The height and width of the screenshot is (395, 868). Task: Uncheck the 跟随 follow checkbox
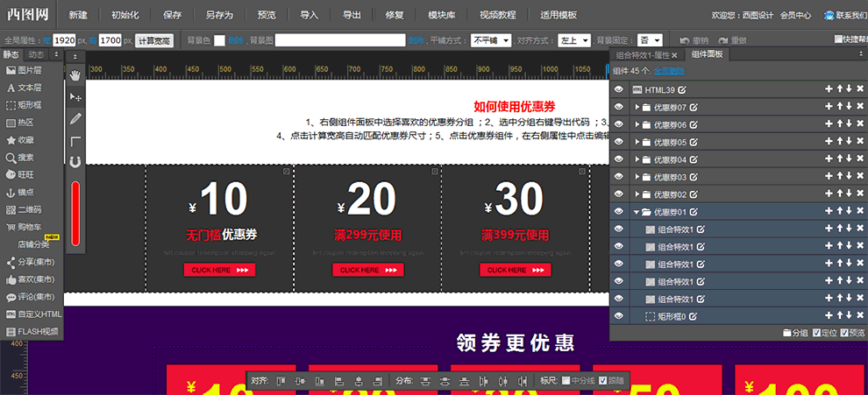click(602, 381)
